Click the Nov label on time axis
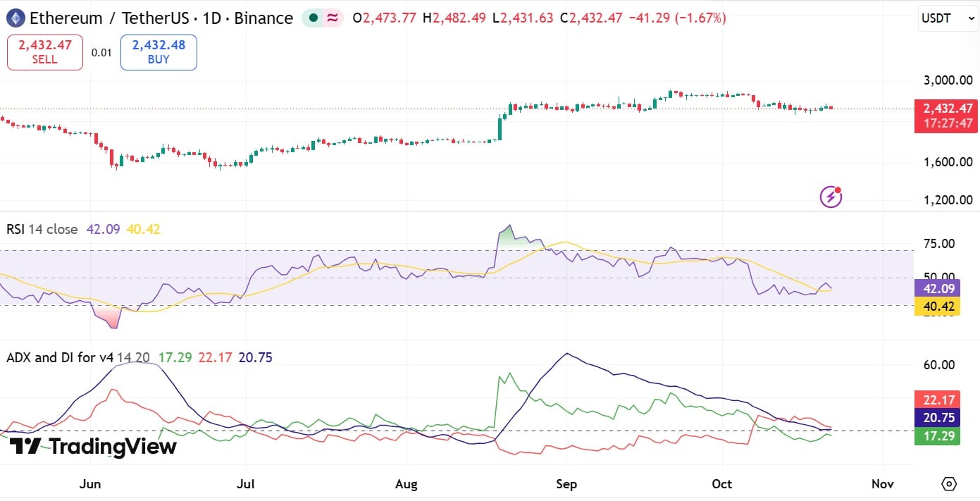The width and height of the screenshot is (980, 501). 882,484
